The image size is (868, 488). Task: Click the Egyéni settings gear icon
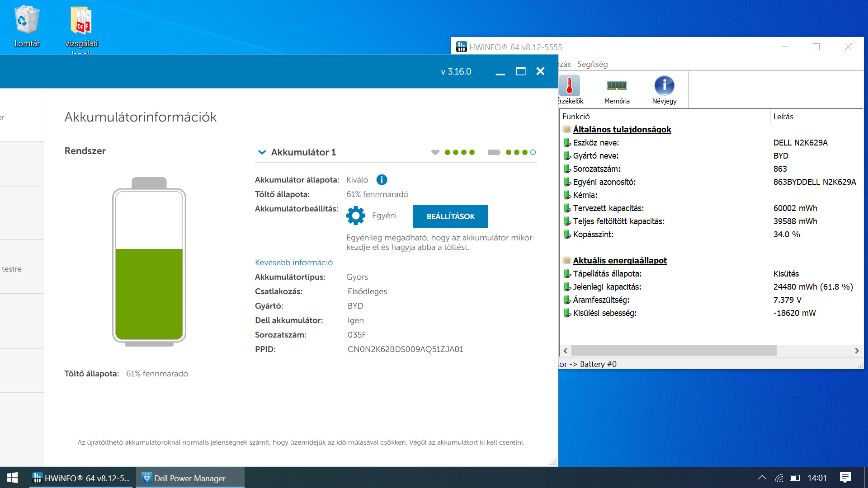point(356,216)
